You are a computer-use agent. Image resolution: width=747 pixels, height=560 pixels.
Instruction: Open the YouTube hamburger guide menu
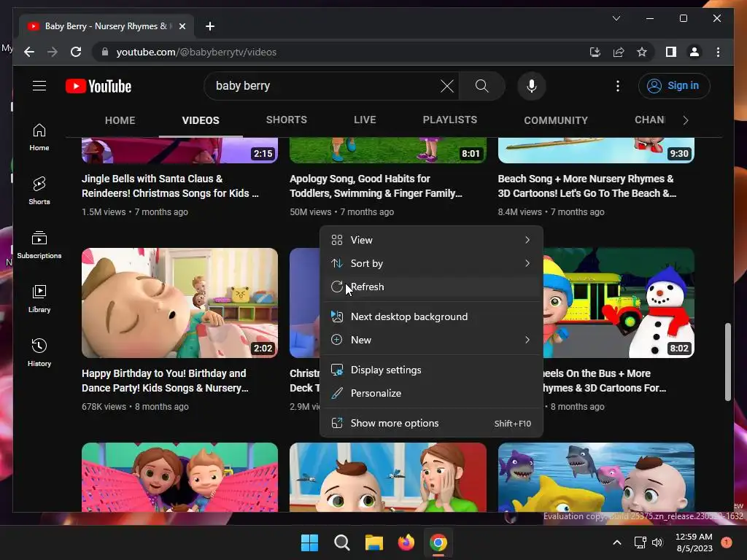39,86
